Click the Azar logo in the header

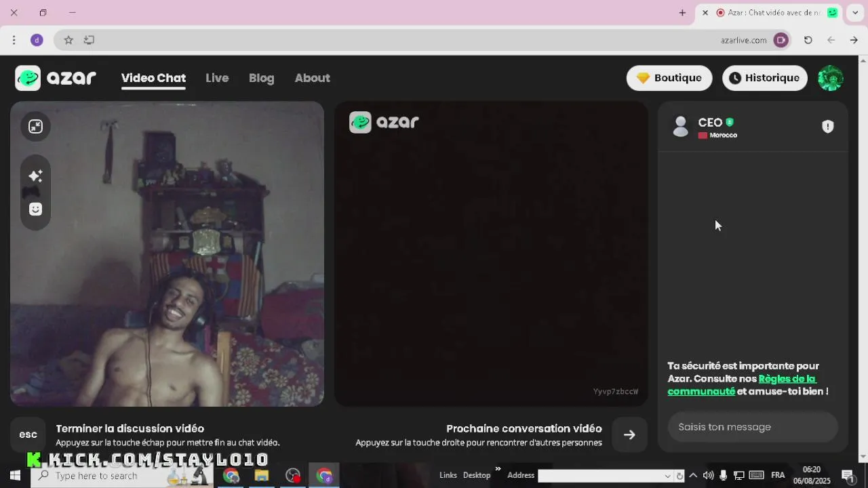pos(56,78)
